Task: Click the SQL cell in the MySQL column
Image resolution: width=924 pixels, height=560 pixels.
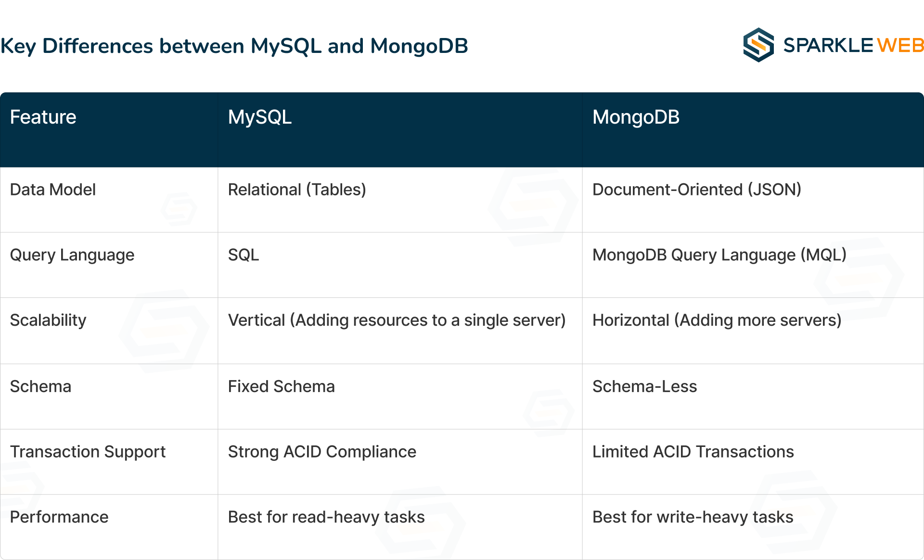Action: coord(244,255)
